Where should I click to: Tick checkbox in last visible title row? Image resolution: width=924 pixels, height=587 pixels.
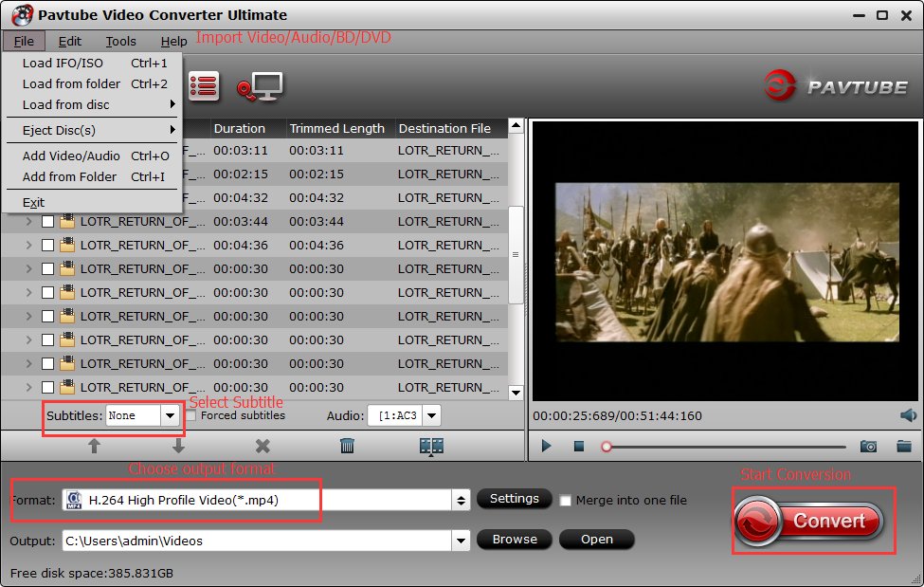pos(47,388)
